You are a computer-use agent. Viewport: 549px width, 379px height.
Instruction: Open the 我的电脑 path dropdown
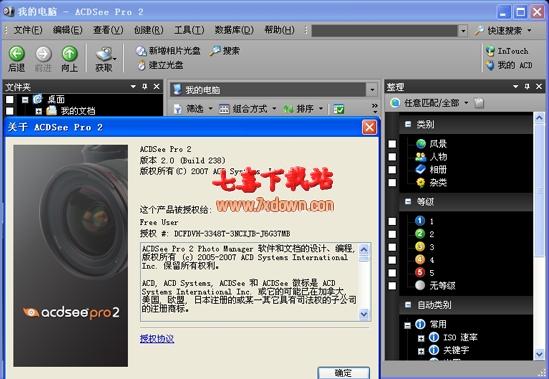coord(372,90)
